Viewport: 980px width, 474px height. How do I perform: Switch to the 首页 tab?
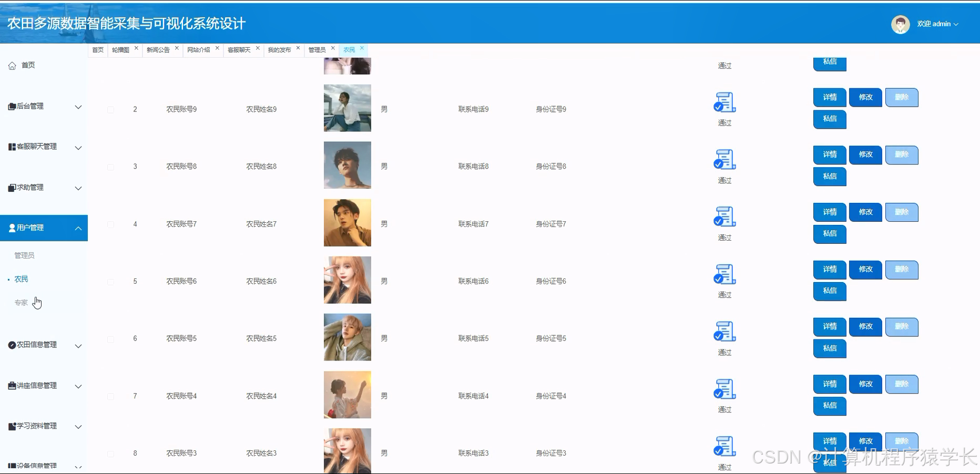click(98, 50)
